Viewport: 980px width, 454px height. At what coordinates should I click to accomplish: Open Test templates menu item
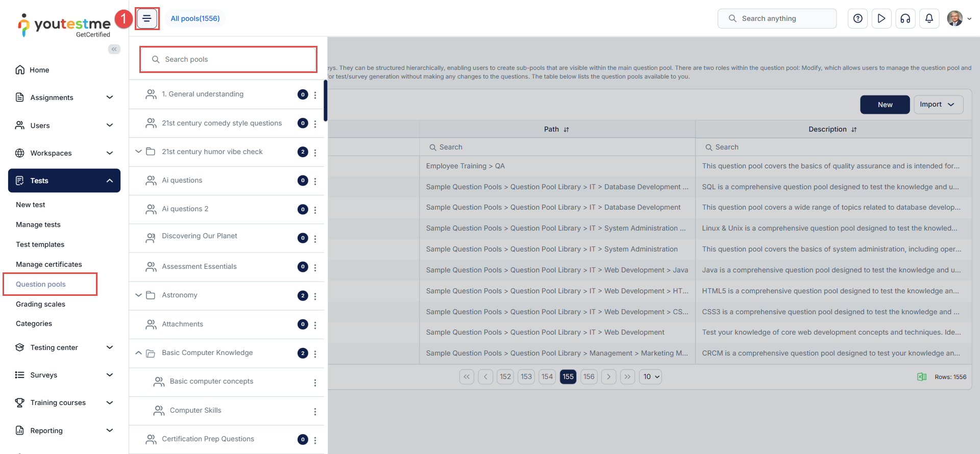pyautogui.click(x=40, y=244)
